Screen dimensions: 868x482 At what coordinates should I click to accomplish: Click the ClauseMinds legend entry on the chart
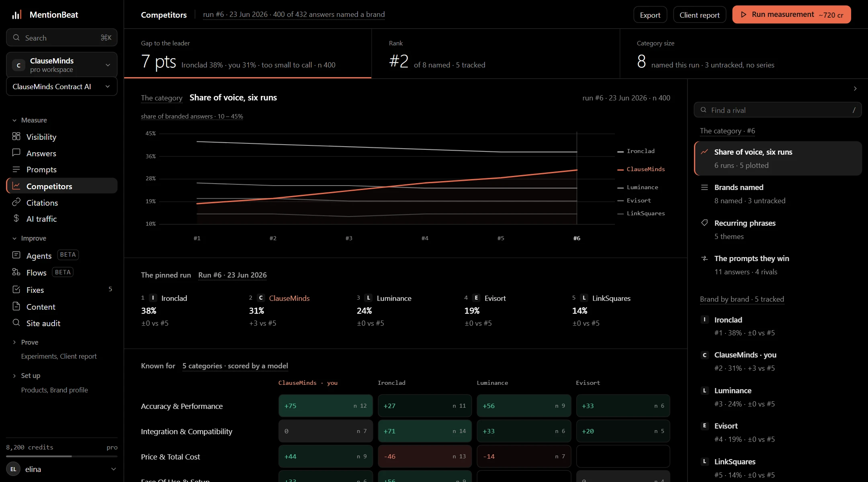coord(641,170)
